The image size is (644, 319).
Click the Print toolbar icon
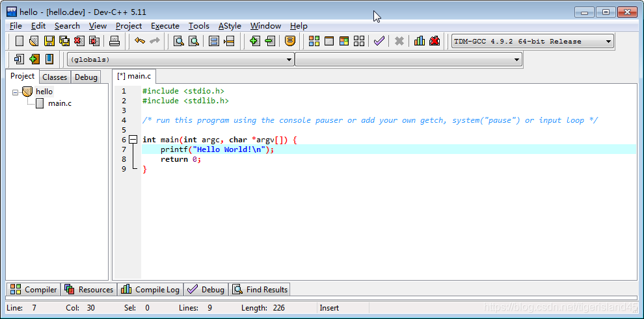114,41
